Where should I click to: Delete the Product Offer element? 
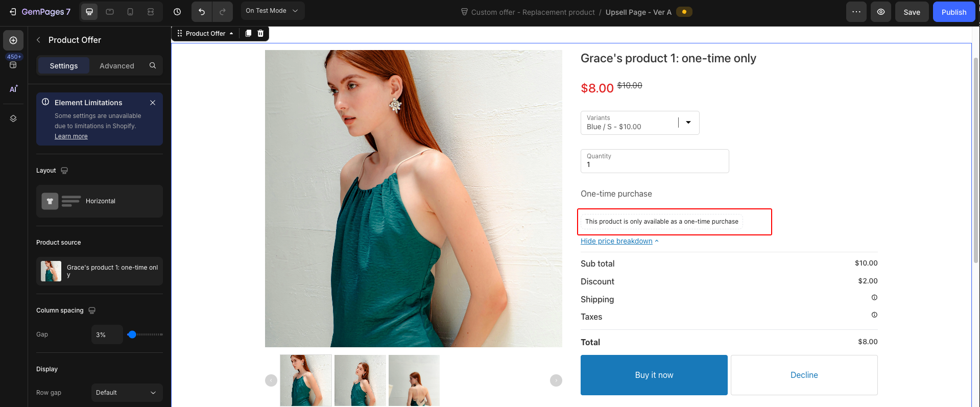tap(260, 33)
